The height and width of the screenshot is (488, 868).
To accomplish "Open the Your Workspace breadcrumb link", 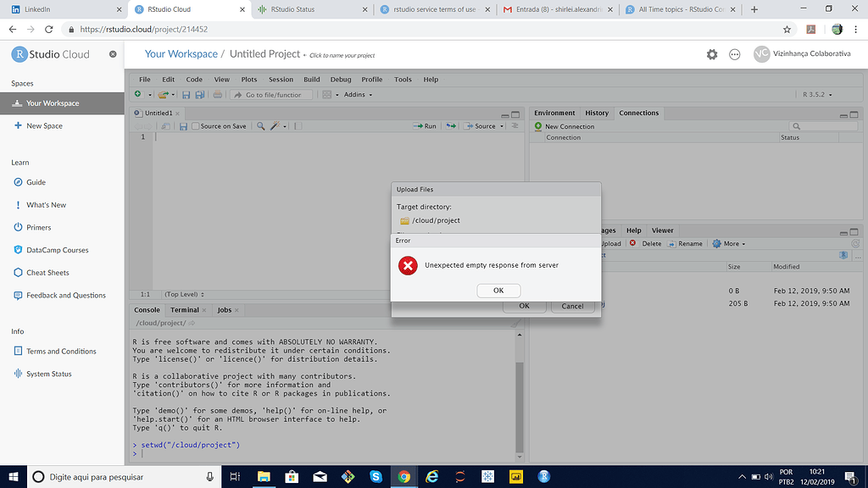I will pyautogui.click(x=181, y=53).
